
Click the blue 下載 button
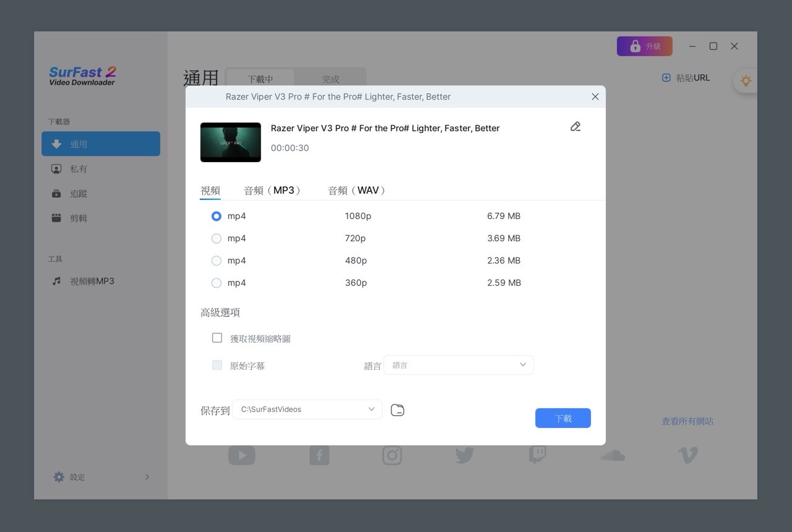click(563, 418)
